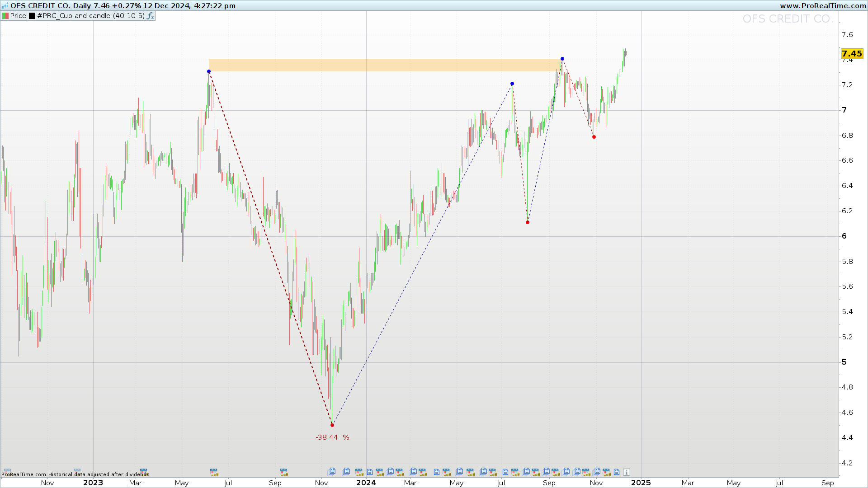Screen dimensions: 868x488
Task: Open the leftmost stacked documents icon near Nov 2023
Action: [332, 472]
